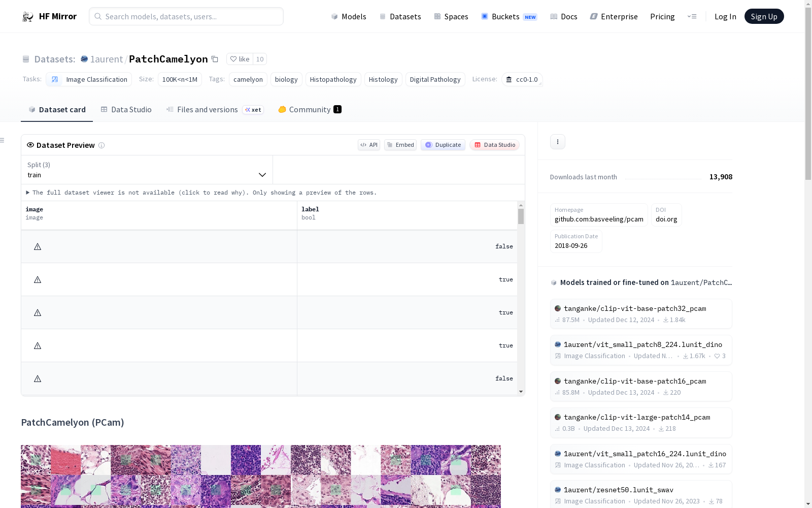Focus the search models input field

click(186, 16)
